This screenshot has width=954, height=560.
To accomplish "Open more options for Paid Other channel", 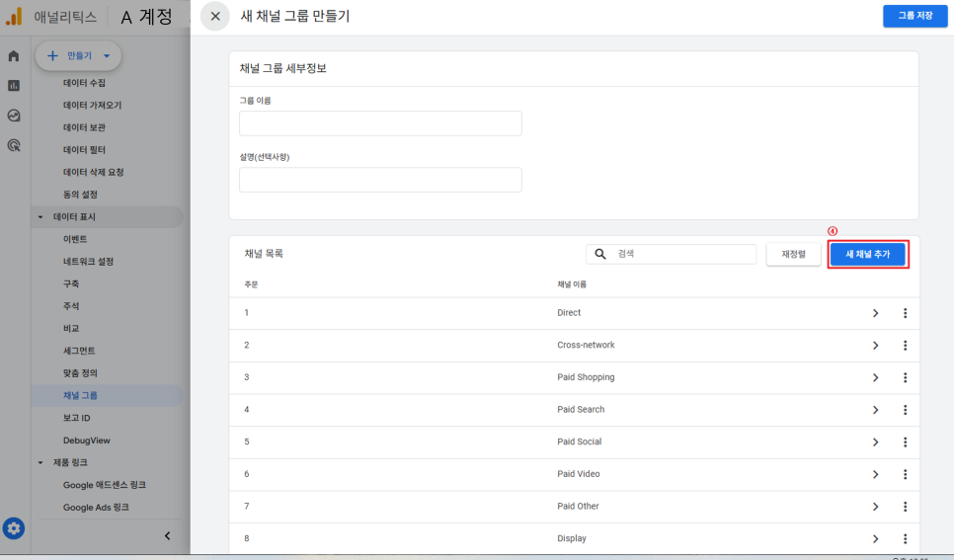I will coord(905,507).
